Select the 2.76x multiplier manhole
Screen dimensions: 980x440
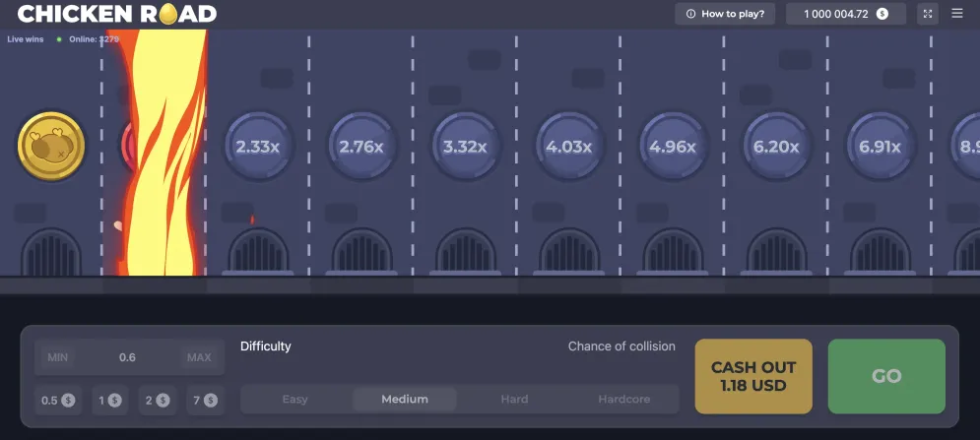click(x=361, y=147)
